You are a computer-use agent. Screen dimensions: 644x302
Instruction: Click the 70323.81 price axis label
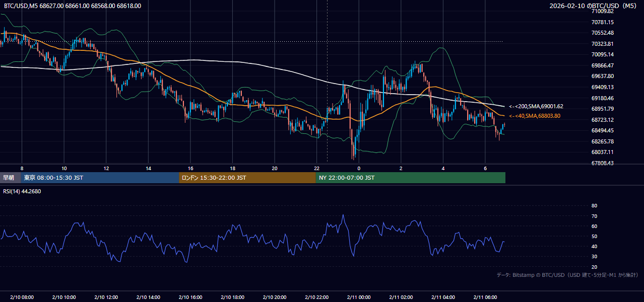click(x=603, y=44)
